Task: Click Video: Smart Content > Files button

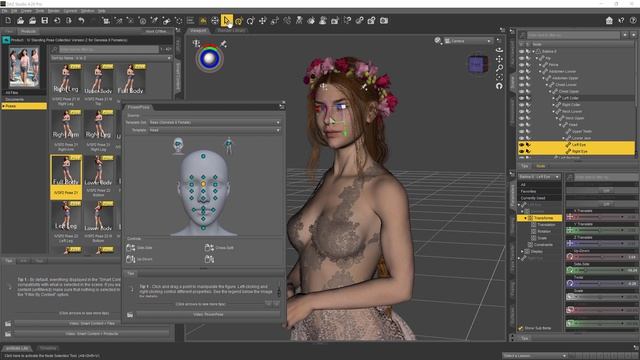Action: coord(92,323)
